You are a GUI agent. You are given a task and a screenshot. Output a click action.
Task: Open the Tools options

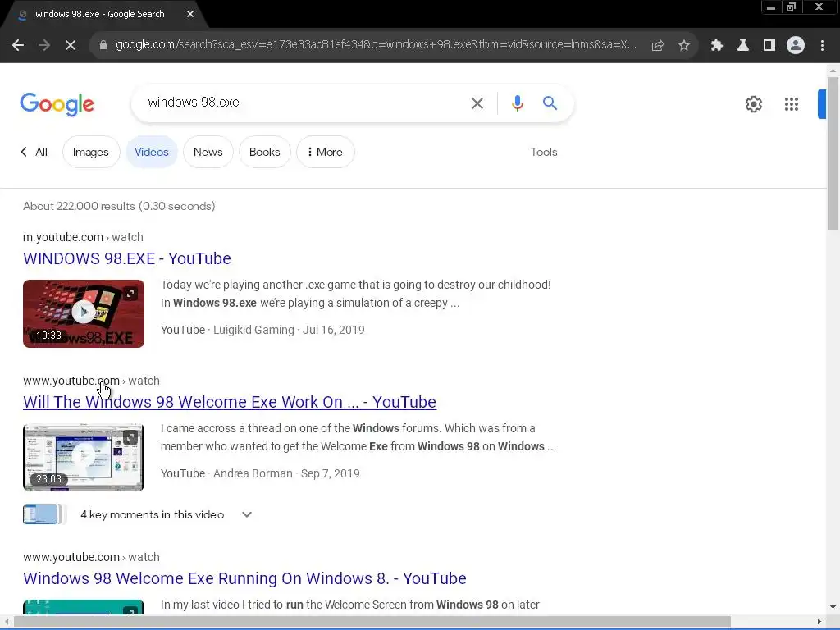544,152
